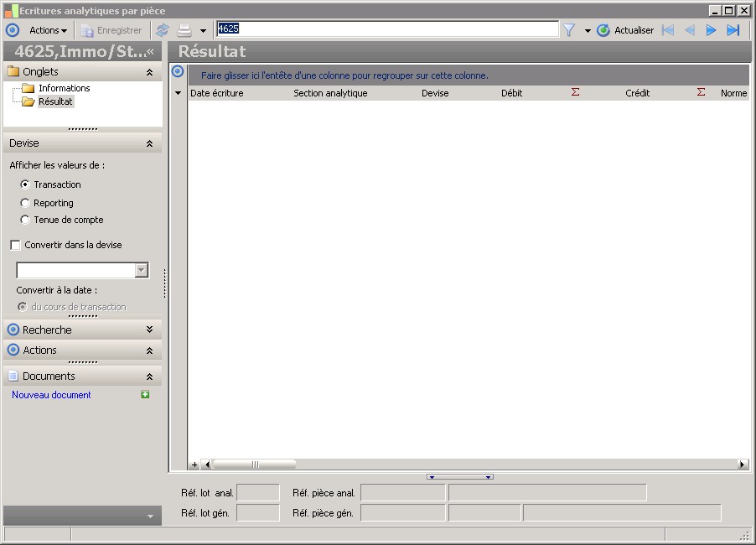This screenshot has height=545, width=756.
Task: Expand the Recherche section
Action: pyautogui.click(x=149, y=330)
